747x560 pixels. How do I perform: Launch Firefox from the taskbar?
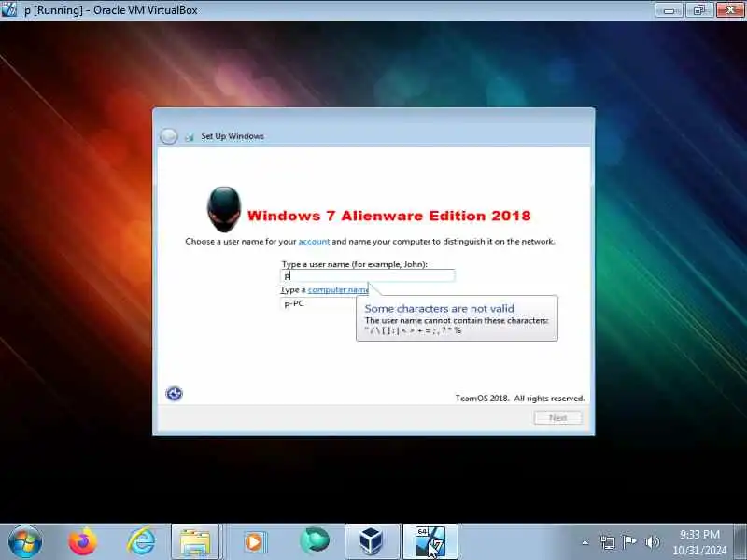point(82,542)
